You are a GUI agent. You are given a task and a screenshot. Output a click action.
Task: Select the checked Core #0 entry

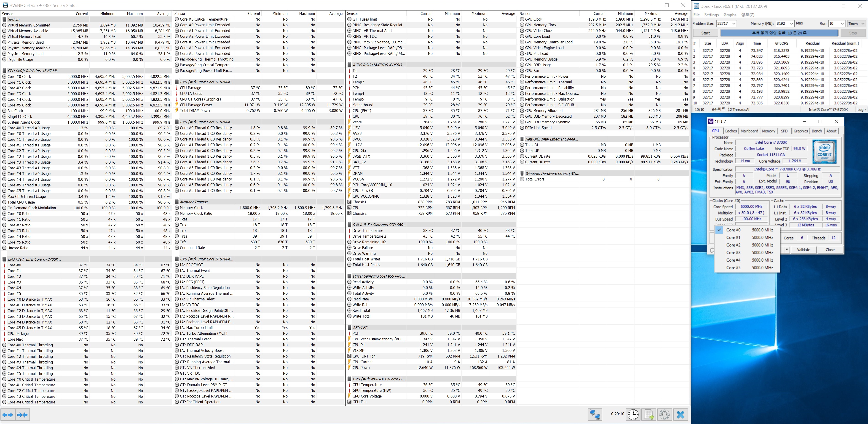point(733,230)
